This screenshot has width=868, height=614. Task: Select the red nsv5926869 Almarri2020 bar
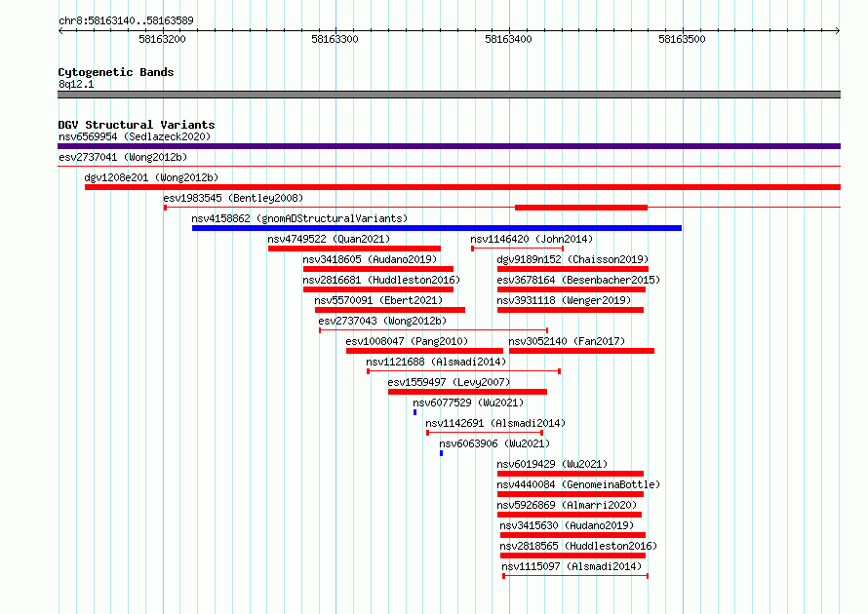pos(570,515)
